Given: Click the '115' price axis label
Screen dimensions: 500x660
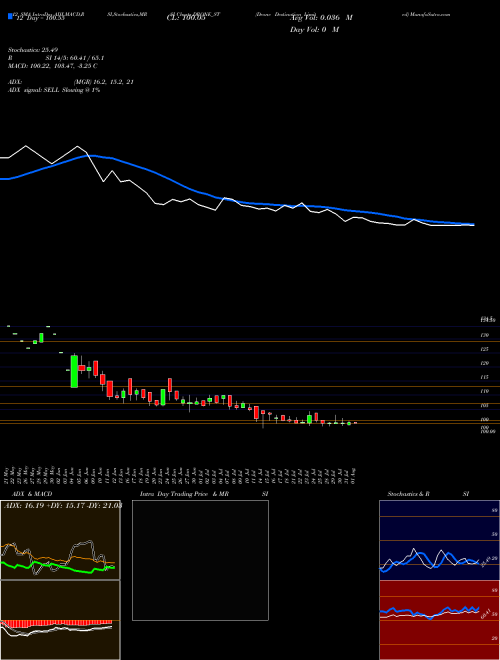Looking at the screenshot, I should [x=485, y=378].
